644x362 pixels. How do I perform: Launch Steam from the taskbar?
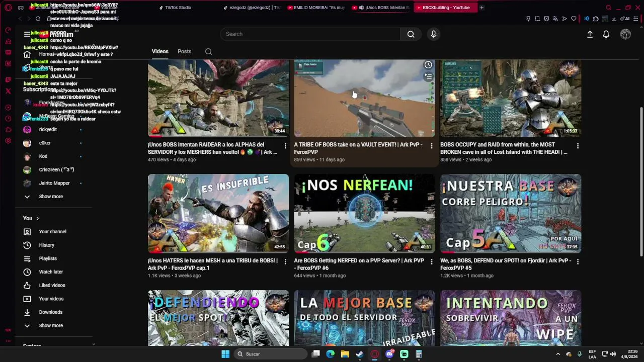(360, 354)
